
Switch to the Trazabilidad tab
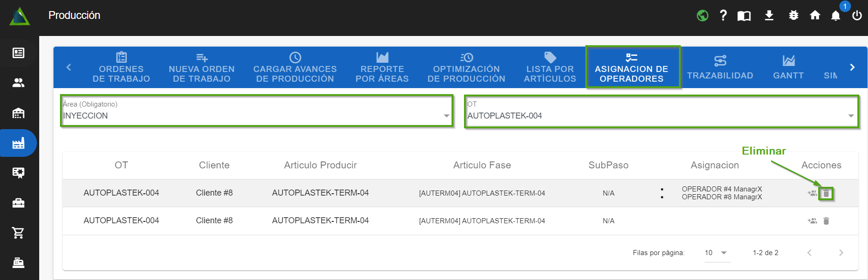[x=720, y=67]
